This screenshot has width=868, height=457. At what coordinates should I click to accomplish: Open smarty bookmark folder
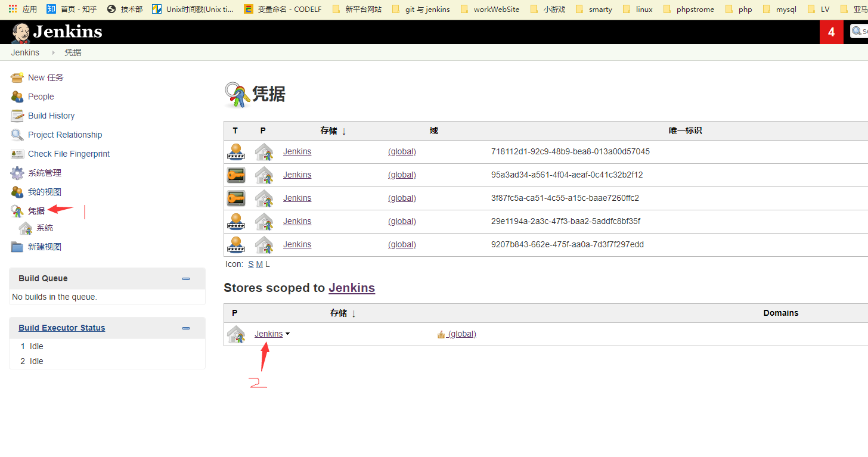click(594, 9)
